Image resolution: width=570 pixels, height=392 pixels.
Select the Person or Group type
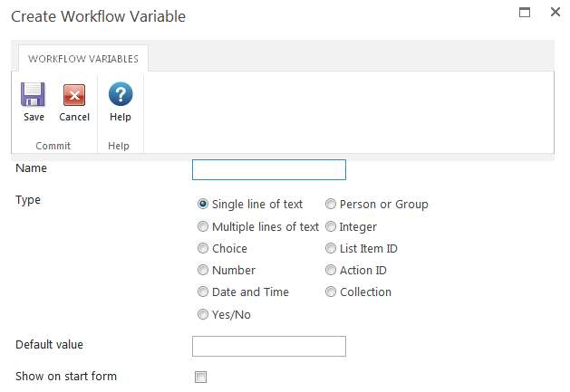pos(332,205)
